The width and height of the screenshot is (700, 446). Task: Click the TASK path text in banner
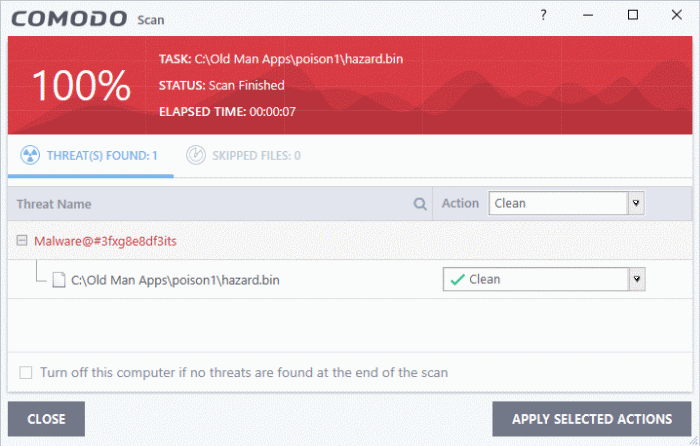click(281, 59)
